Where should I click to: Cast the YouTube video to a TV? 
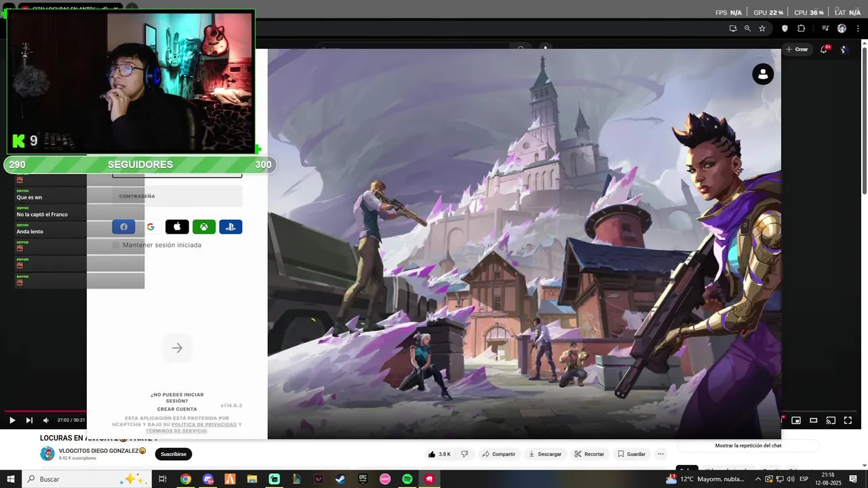[x=831, y=420]
